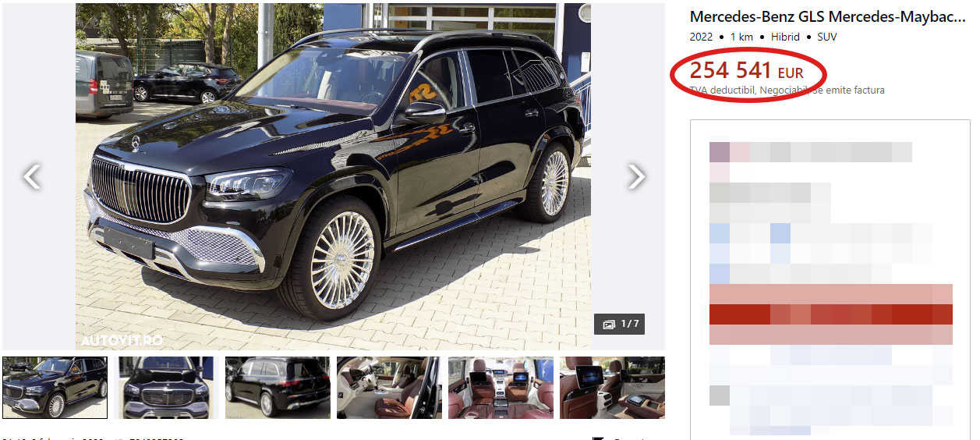Click the main Maybach GLS photo

[x=333, y=176]
